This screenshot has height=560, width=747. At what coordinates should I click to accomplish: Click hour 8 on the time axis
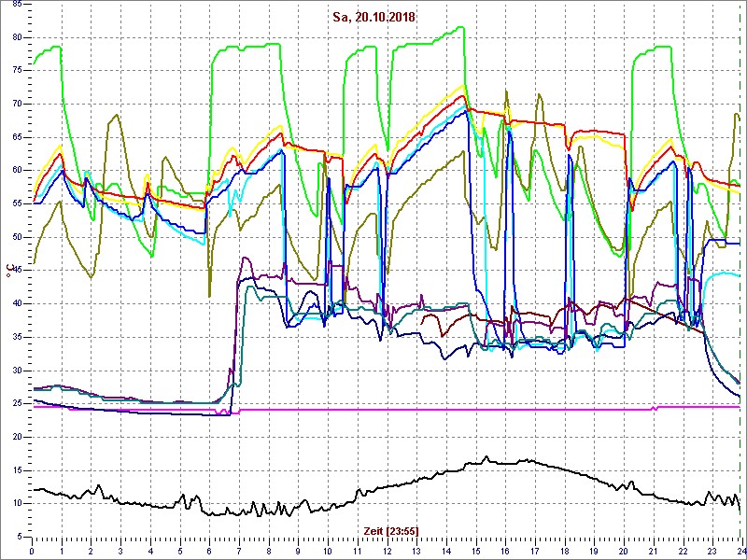[x=268, y=552]
